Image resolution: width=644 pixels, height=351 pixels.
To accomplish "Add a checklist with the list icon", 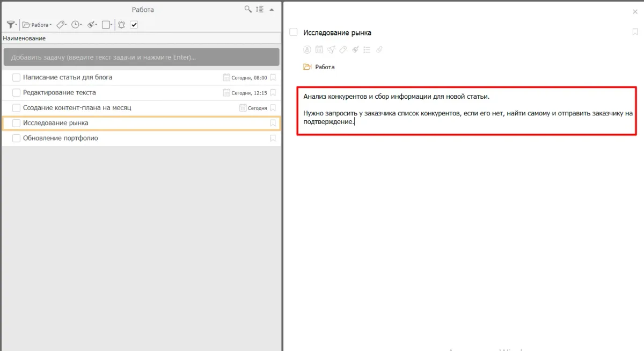I will point(367,49).
